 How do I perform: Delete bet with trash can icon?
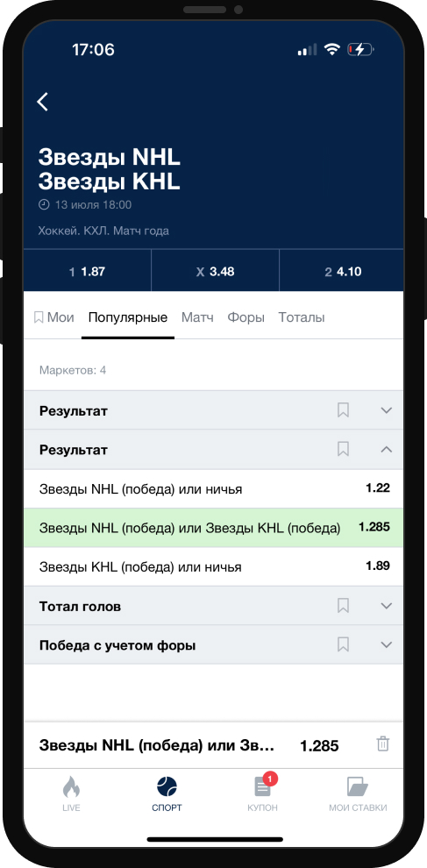click(x=382, y=744)
